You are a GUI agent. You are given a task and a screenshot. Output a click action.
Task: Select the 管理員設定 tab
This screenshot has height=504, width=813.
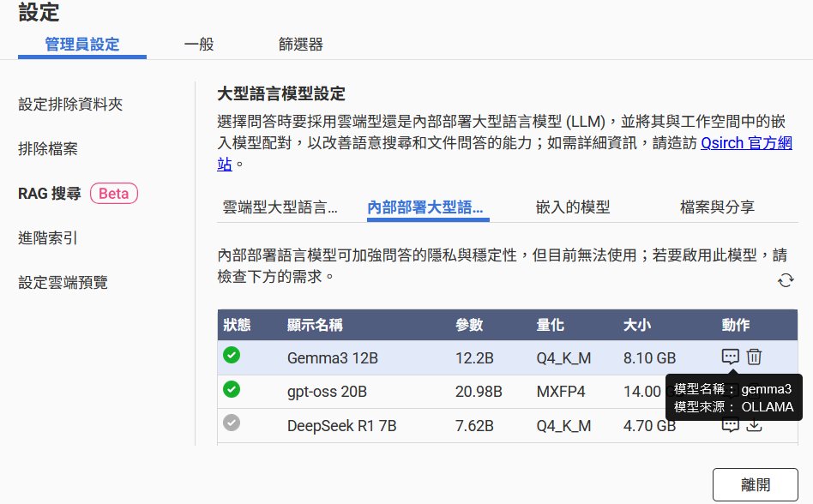pos(82,45)
